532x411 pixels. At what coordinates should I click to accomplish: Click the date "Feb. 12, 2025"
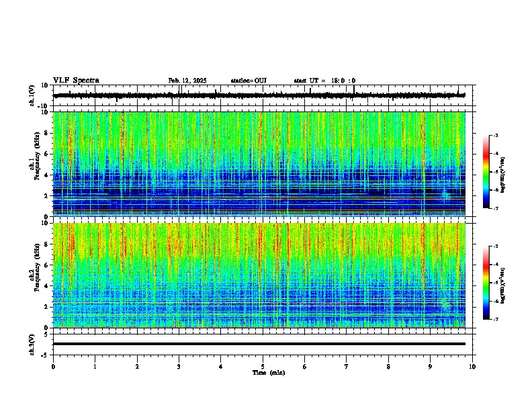(187, 81)
